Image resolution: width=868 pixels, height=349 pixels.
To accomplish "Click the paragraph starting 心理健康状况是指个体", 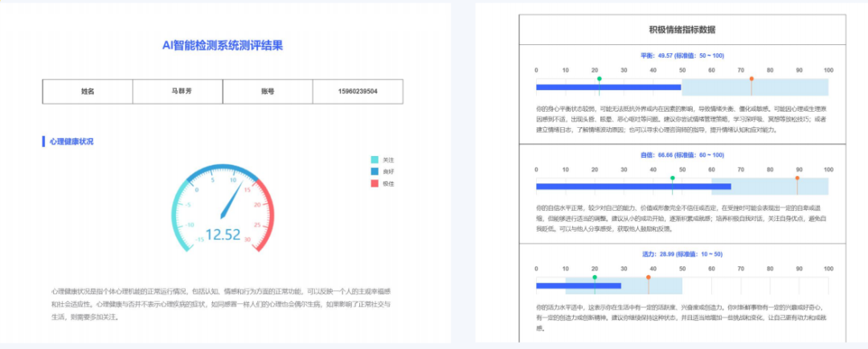I will [x=221, y=304].
